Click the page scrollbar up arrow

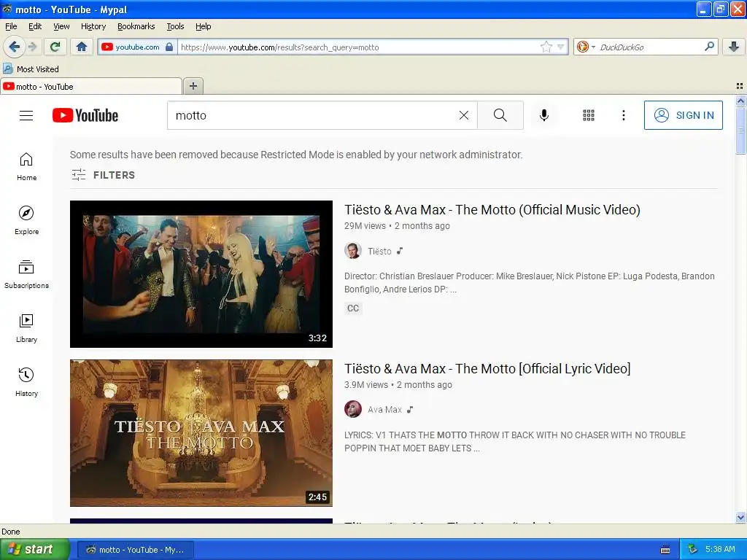point(740,101)
